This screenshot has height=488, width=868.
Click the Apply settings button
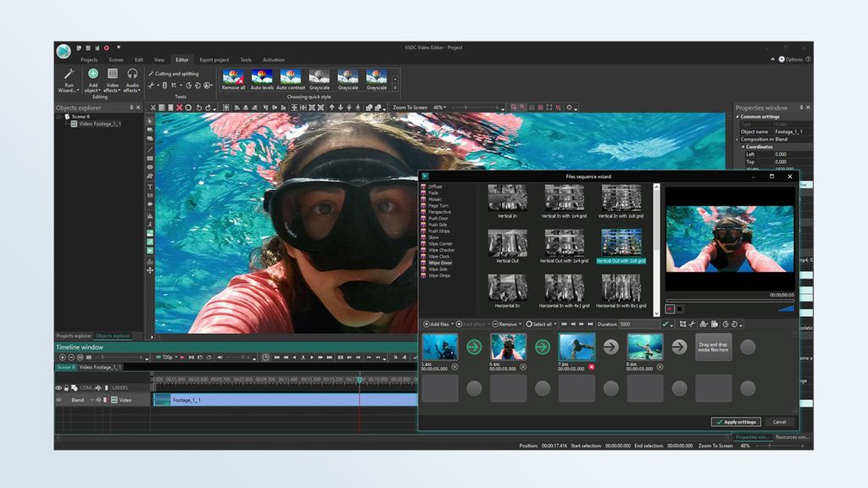(737, 421)
